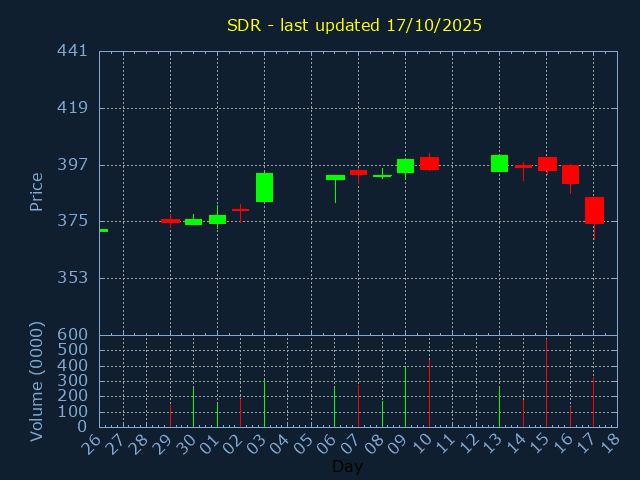Click the 'Volume (0000)' axis title

[37, 381]
